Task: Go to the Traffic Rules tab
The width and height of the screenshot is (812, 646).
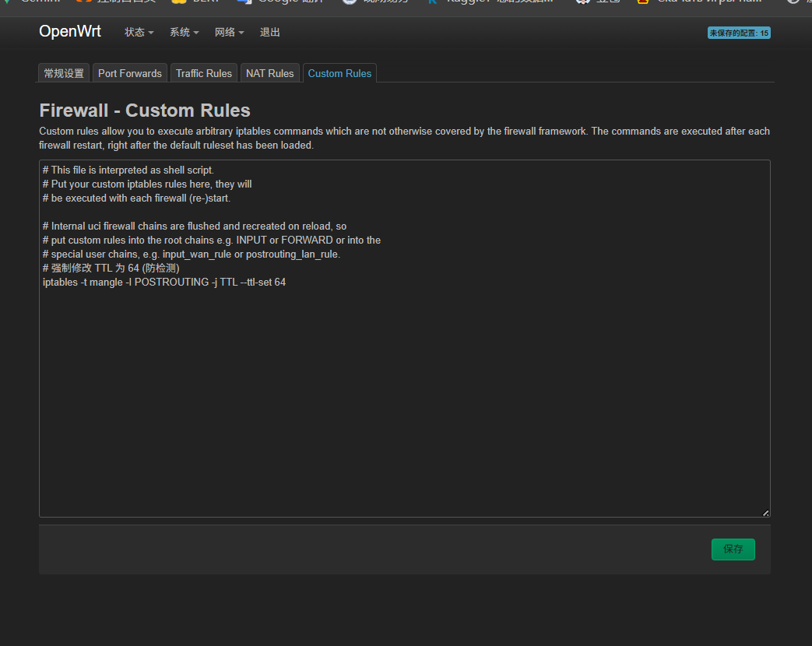Action: 204,73
